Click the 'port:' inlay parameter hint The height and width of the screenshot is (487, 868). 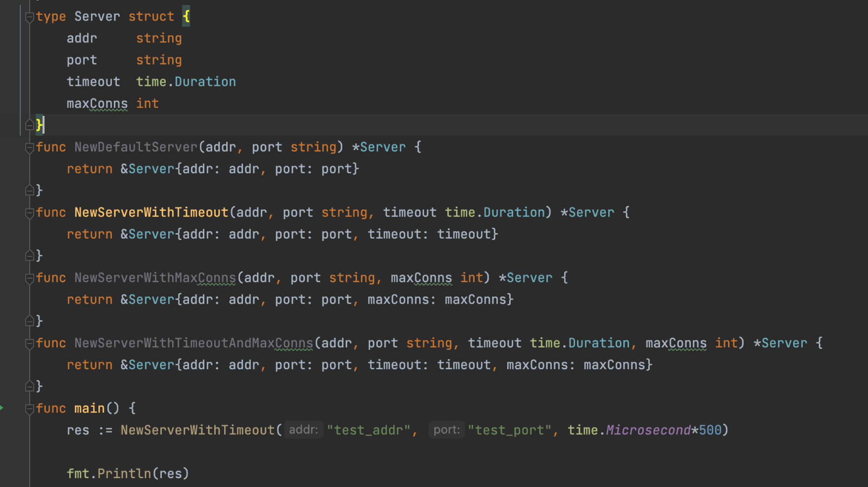pyautogui.click(x=446, y=430)
